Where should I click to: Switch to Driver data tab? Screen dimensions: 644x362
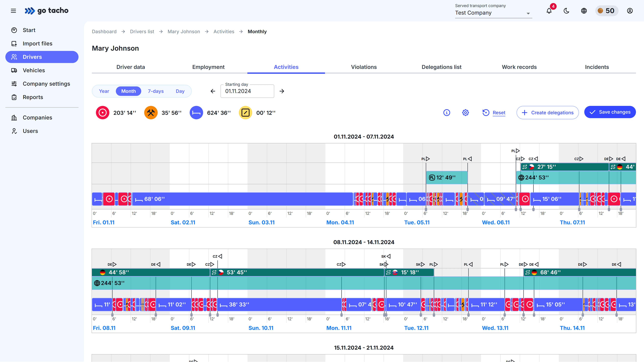click(x=131, y=67)
